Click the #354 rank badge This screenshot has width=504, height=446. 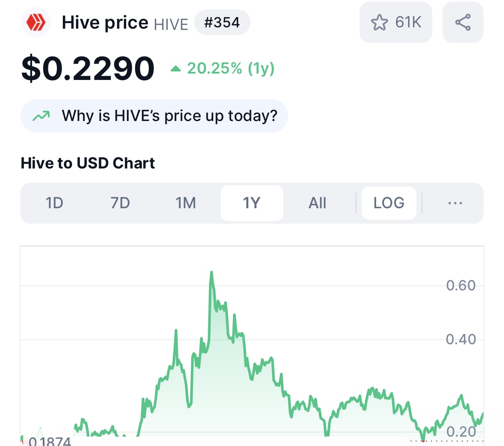[222, 22]
